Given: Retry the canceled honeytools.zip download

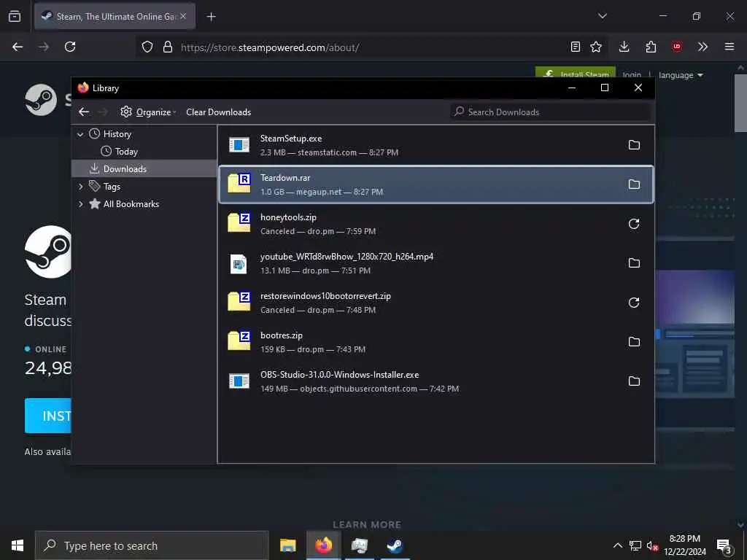Looking at the screenshot, I should point(634,224).
